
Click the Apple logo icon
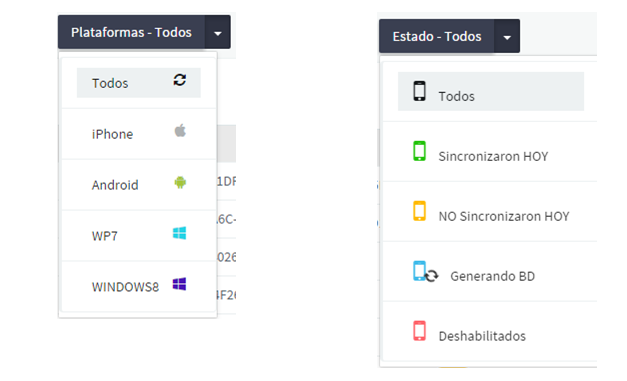click(180, 130)
